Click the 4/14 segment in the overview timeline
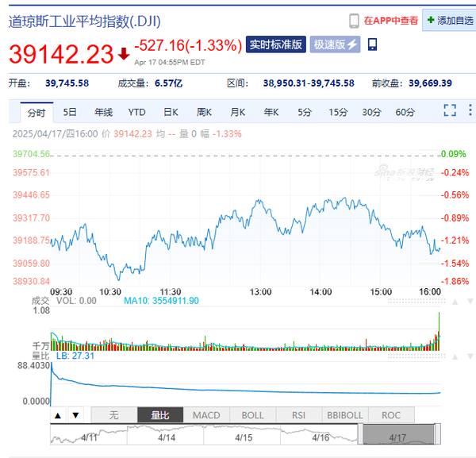The width and height of the screenshot is (476, 458). click(166, 435)
